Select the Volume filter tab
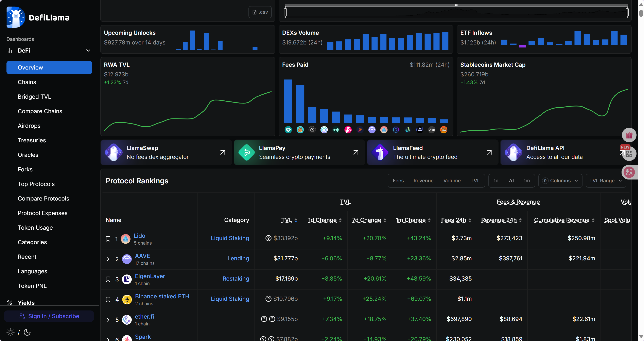Screen dimensions: 644x341 [x=452, y=181]
